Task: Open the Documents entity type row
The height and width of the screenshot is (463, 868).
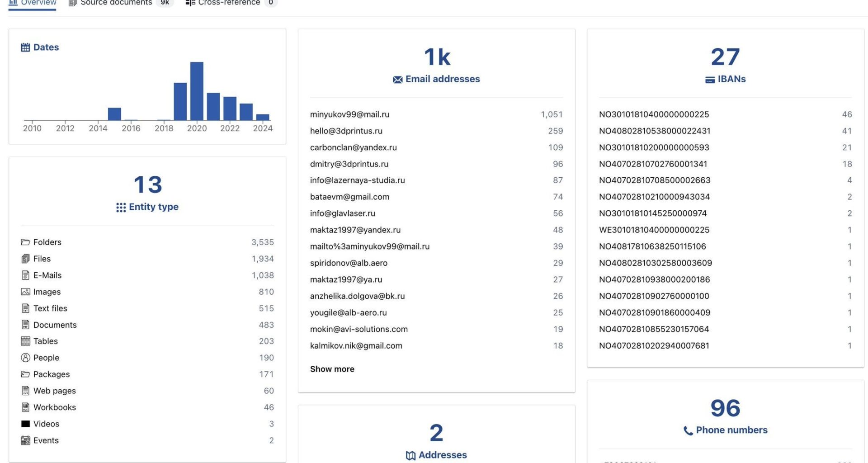Action: 55,325
